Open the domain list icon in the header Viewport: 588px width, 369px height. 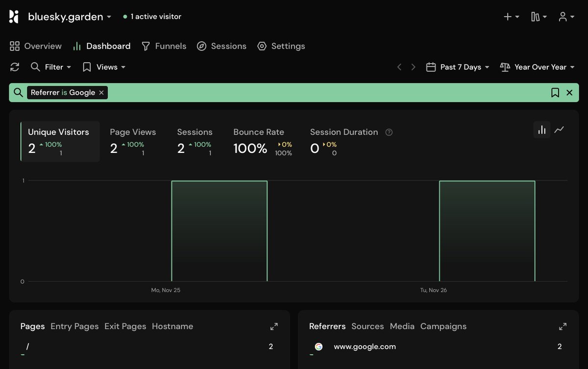coord(537,16)
